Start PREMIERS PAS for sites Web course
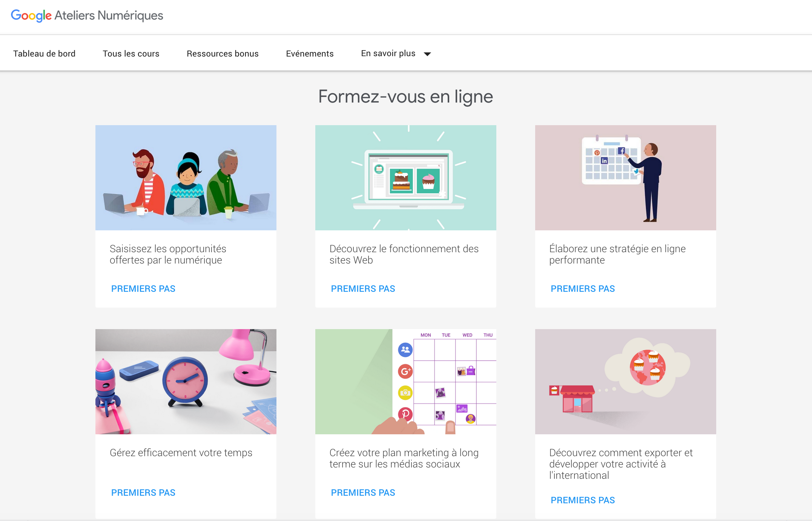 tap(363, 289)
